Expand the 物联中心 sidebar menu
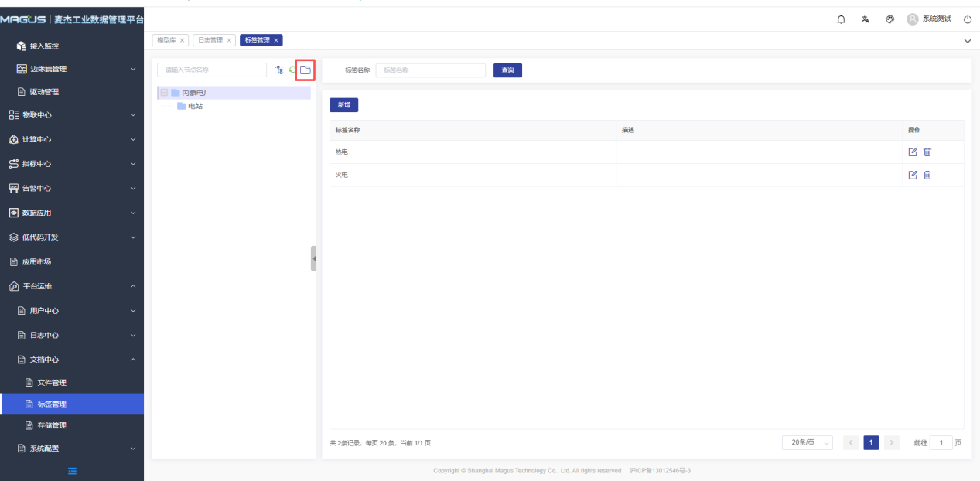 [71, 115]
